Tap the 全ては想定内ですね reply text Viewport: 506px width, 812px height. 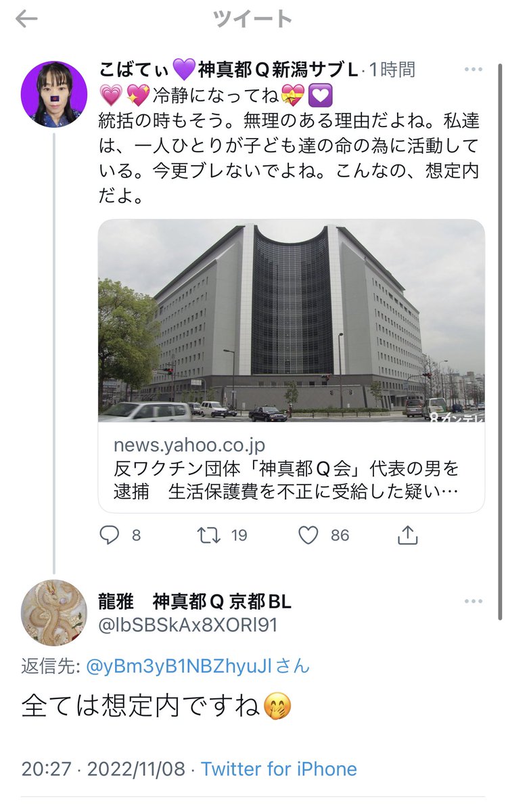[x=156, y=707]
